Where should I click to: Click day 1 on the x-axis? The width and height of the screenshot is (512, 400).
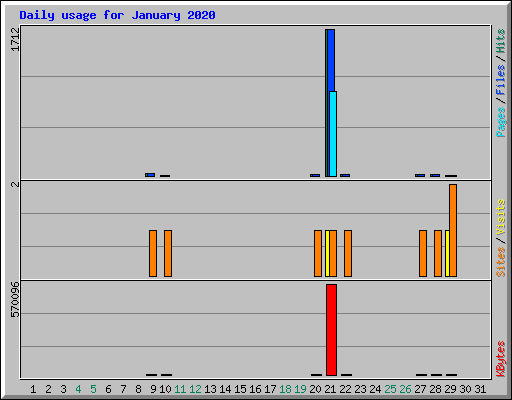pyautogui.click(x=33, y=389)
